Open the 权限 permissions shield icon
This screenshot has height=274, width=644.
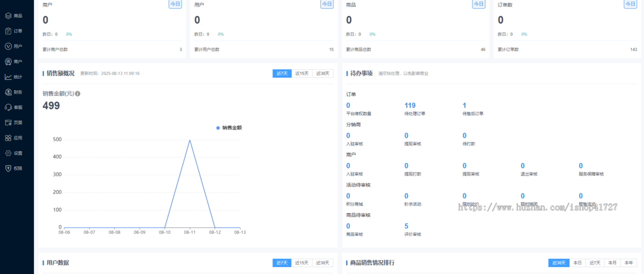(x=9, y=168)
